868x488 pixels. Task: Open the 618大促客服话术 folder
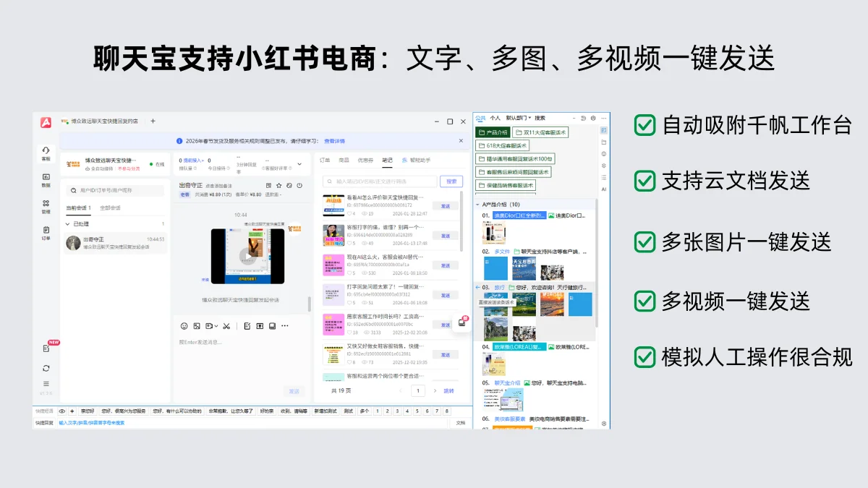pos(502,145)
